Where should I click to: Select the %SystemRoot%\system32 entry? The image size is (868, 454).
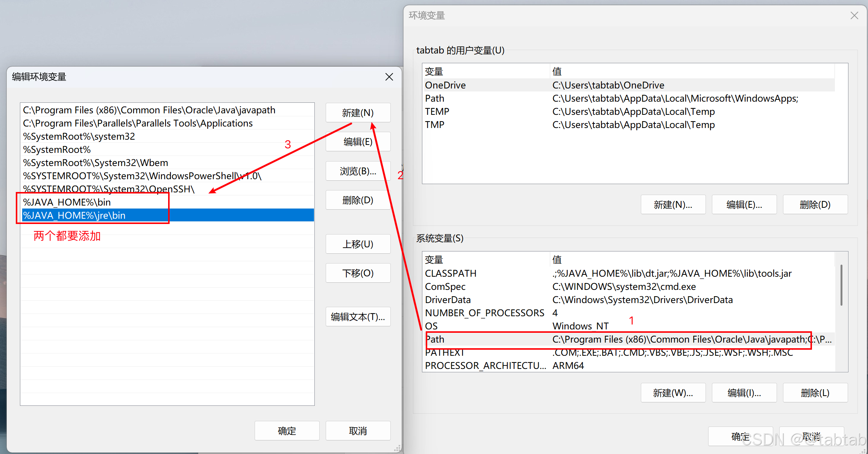pos(79,136)
